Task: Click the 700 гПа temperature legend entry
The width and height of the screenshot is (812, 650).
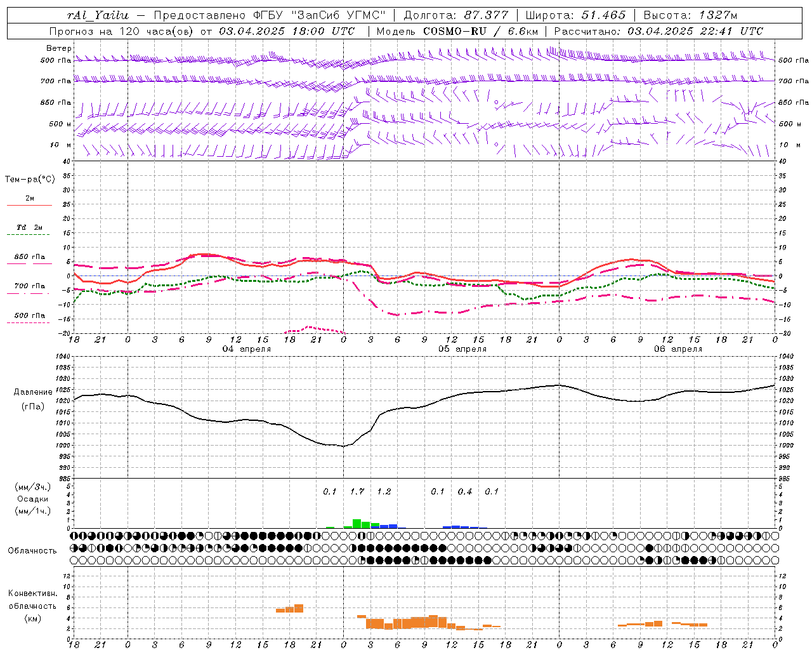Action: click(29, 286)
